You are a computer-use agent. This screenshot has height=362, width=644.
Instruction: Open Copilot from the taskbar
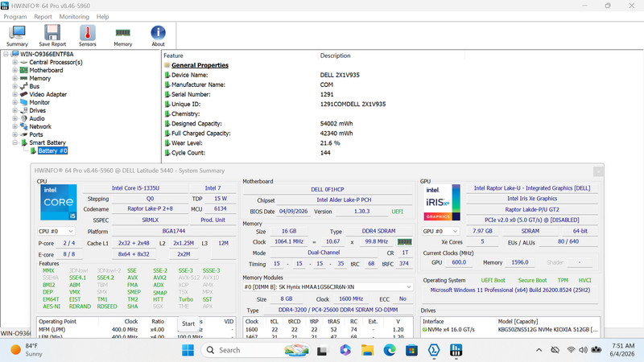tap(345, 350)
